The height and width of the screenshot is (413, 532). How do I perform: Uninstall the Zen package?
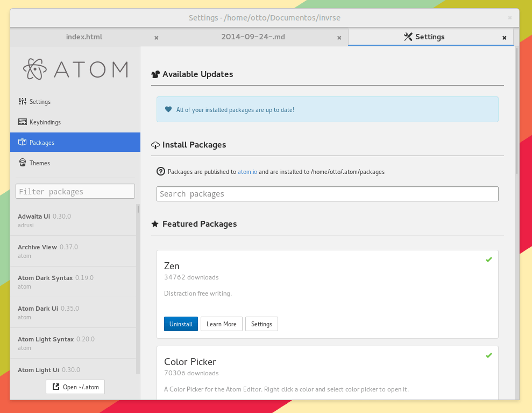181,324
